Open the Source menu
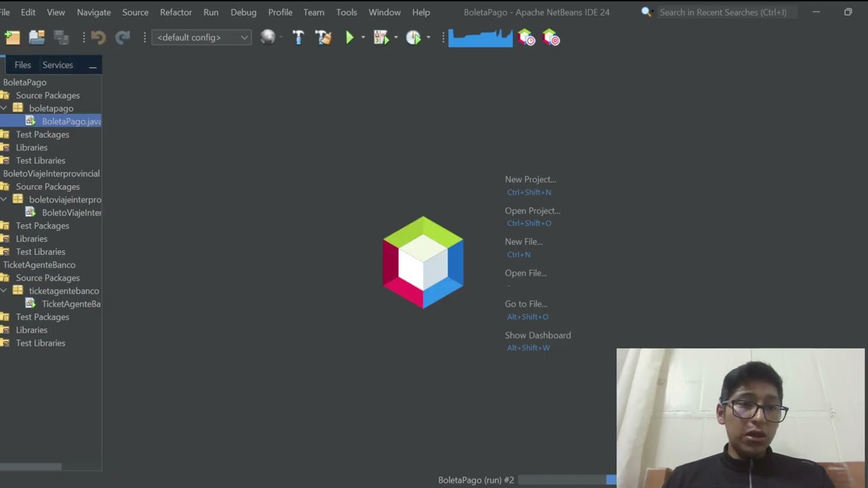Image resolution: width=868 pixels, height=488 pixels. (x=135, y=12)
